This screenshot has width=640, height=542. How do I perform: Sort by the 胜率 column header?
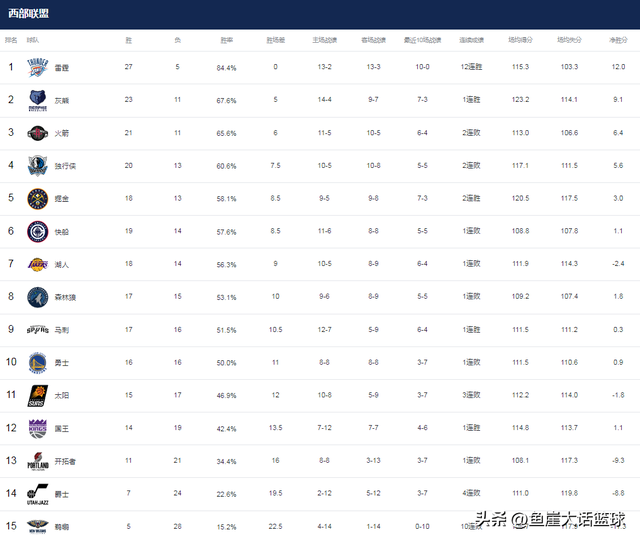[227, 40]
